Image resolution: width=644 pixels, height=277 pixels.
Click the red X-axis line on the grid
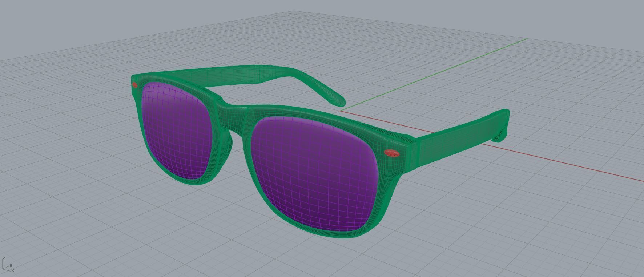(563, 162)
